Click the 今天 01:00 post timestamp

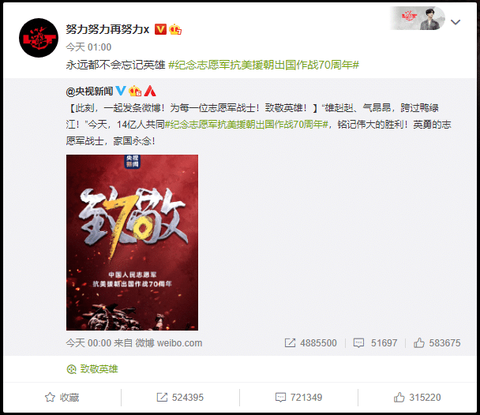[x=89, y=47]
